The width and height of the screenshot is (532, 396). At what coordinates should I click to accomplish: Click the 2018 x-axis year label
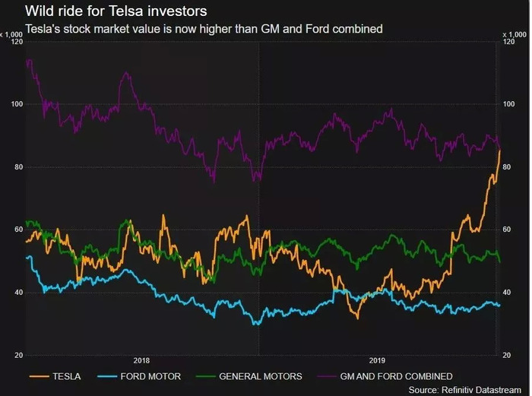pyautogui.click(x=141, y=360)
